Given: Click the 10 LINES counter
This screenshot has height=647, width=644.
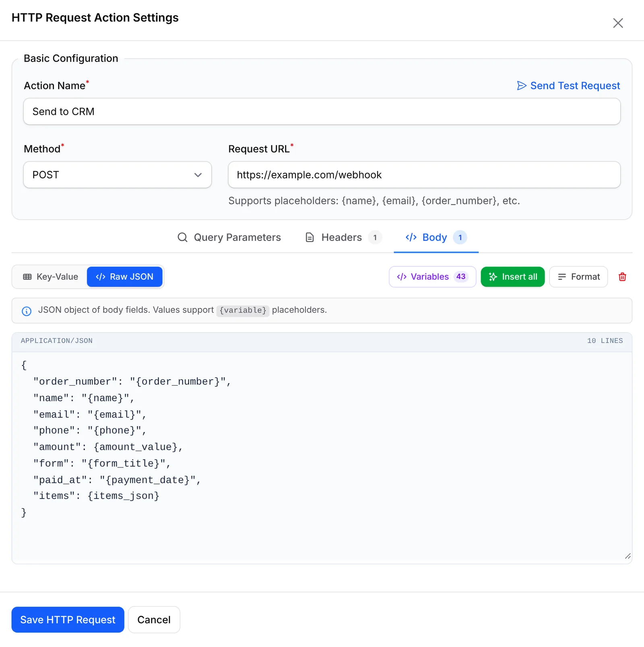Looking at the screenshot, I should click(605, 341).
